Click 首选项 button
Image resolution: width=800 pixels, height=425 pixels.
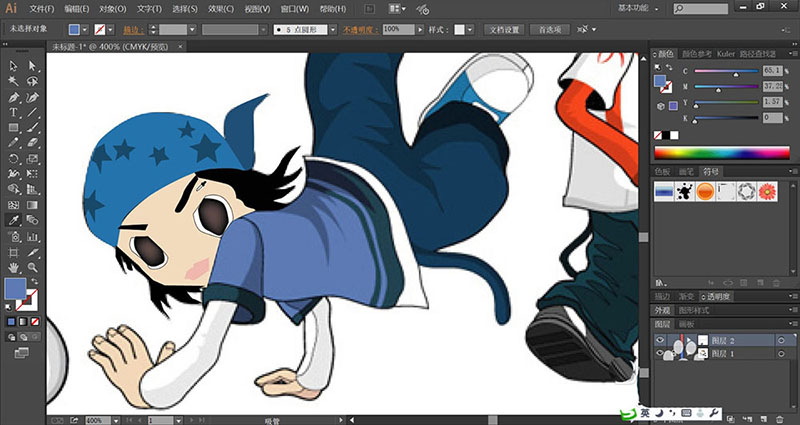(x=549, y=30)
